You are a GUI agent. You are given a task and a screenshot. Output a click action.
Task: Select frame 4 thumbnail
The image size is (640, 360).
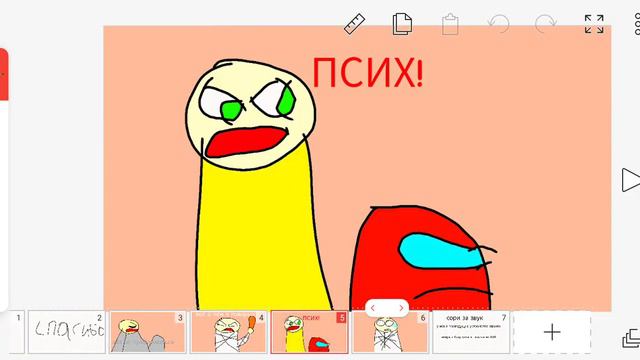pyautogui.click(x=229, y=332)
